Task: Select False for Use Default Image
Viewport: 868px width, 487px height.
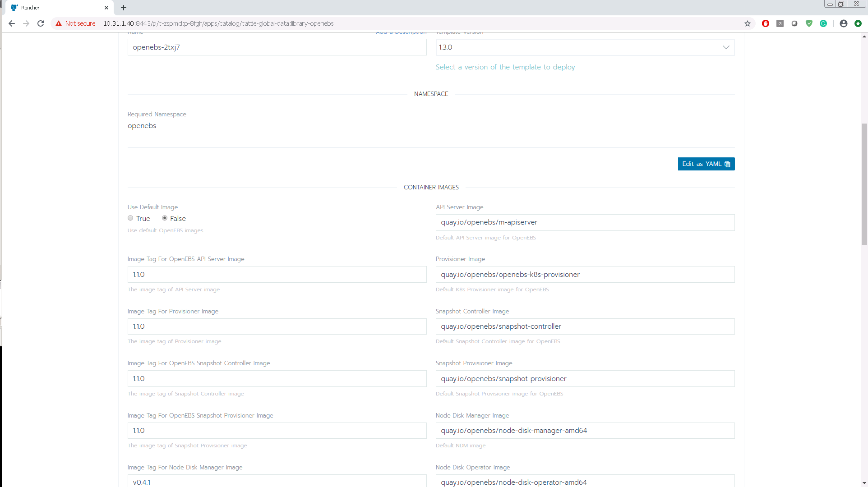Action: 165,218
